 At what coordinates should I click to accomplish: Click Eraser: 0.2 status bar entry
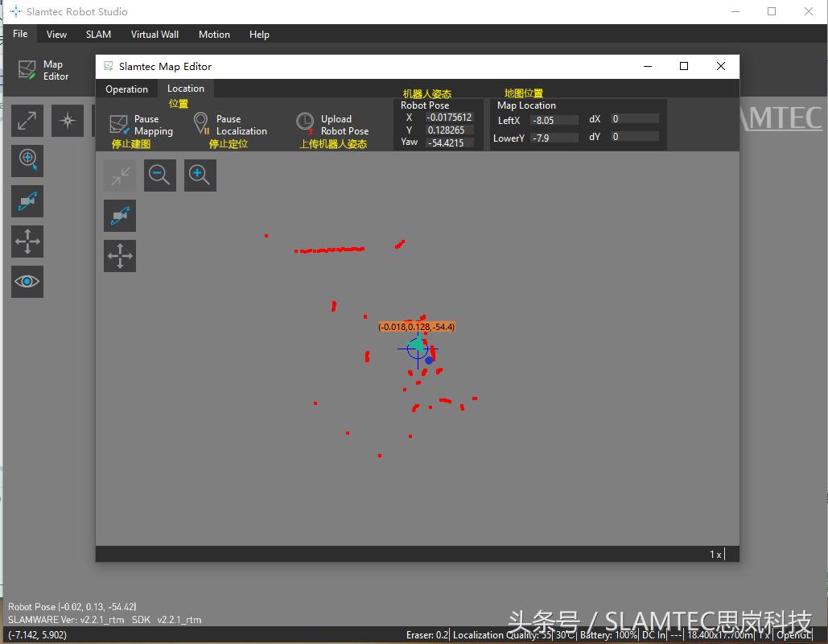coord(427,634)
